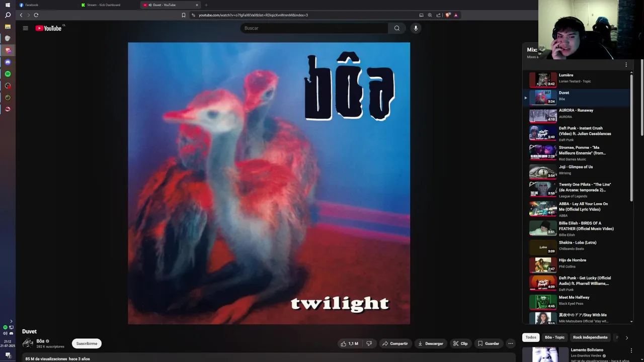This screenshot has height=362, width=644.
Task: Play Twenty One Pilots - The Line
Action: 579,190
